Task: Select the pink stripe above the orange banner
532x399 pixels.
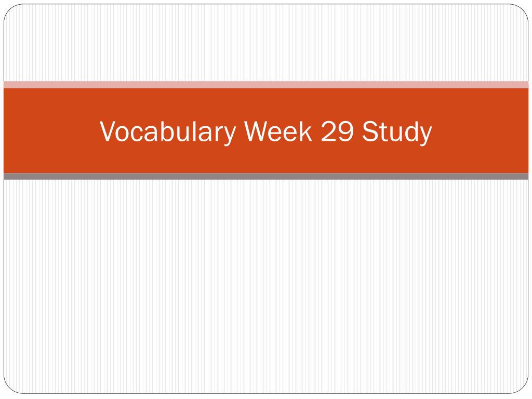Action: tap(266, 85)
